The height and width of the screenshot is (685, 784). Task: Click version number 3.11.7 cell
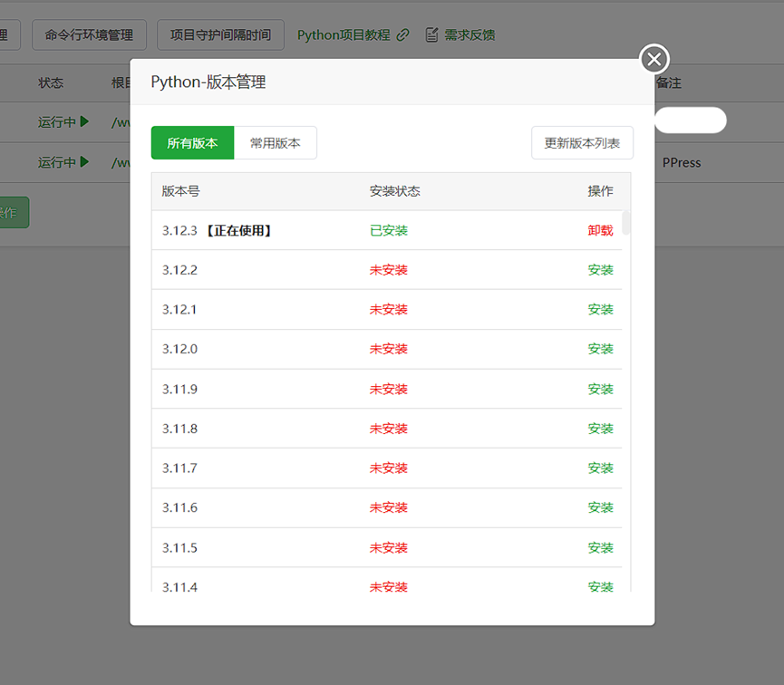tap(179, 468)
